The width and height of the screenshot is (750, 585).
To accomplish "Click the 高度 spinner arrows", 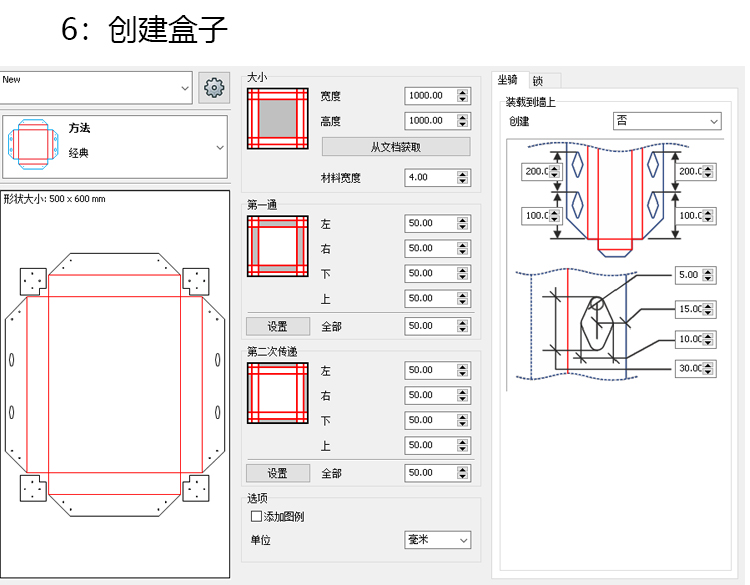I will coord(463,121).
